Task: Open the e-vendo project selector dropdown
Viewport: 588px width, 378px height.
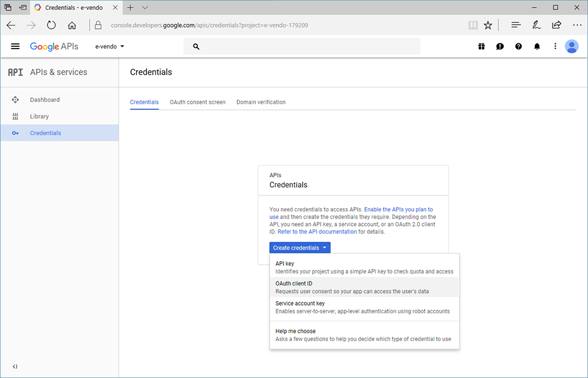Action: coord(109,46)
